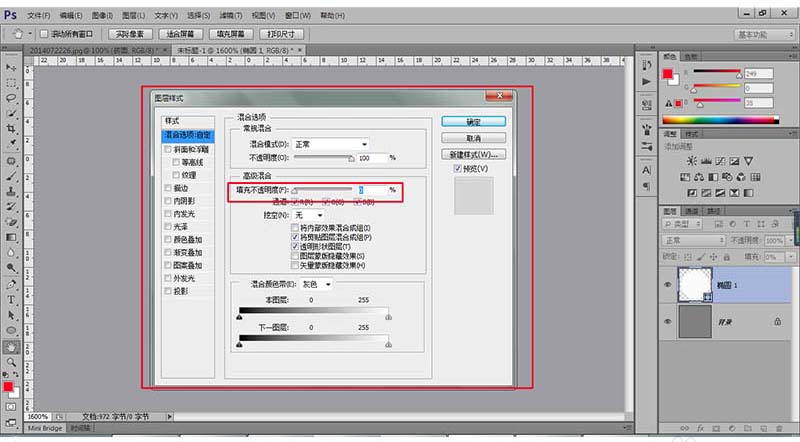The height and width of the screenshot is (442, 800).
Task: Click the 实际像素 button
Action: (x=130, y=34)
